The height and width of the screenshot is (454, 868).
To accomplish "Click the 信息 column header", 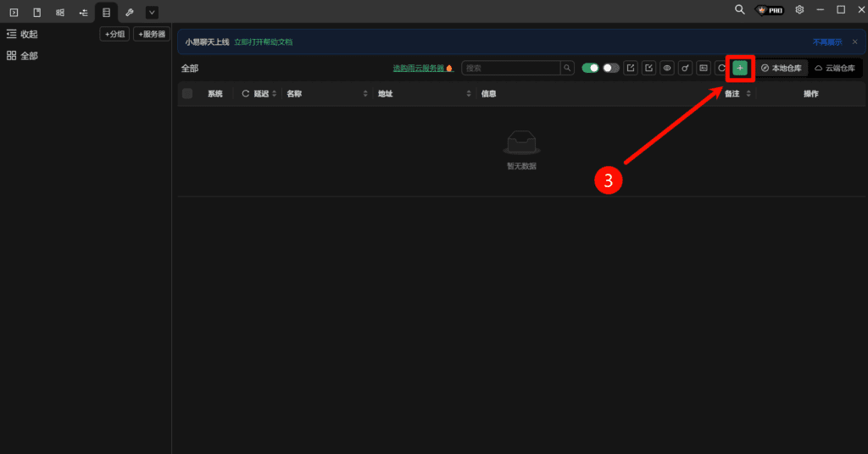I will (x=488, y=94).
